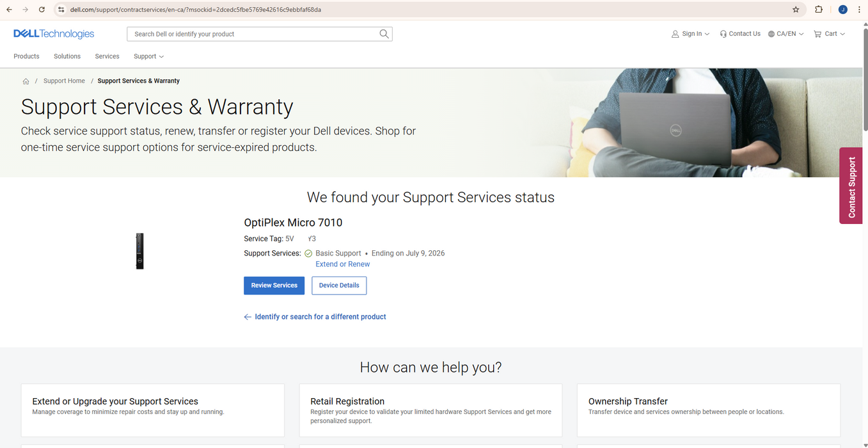Open the Products menu item

click(x=26, y=56)
